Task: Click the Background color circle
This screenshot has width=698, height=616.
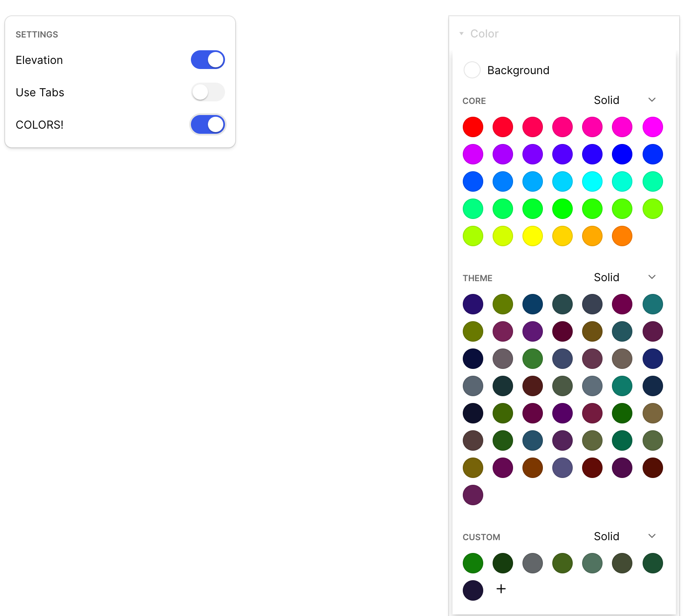Action: tap(472, 70)
